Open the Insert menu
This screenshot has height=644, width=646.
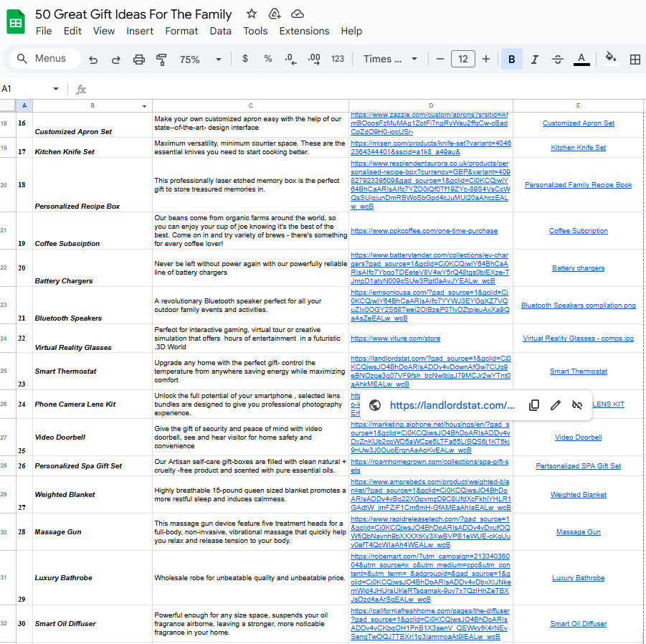[140, 31]
